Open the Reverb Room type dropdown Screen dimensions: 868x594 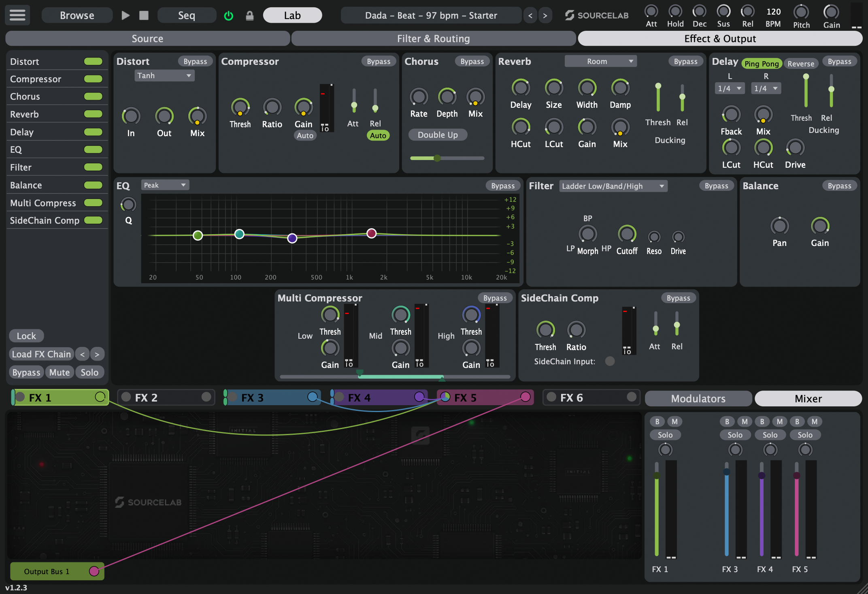click(601, 61)
